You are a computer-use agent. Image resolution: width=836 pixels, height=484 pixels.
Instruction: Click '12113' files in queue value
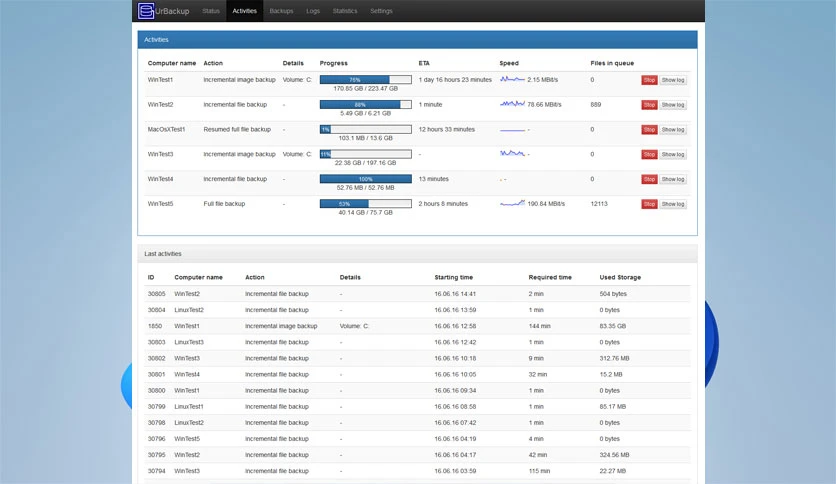point(599,204)
